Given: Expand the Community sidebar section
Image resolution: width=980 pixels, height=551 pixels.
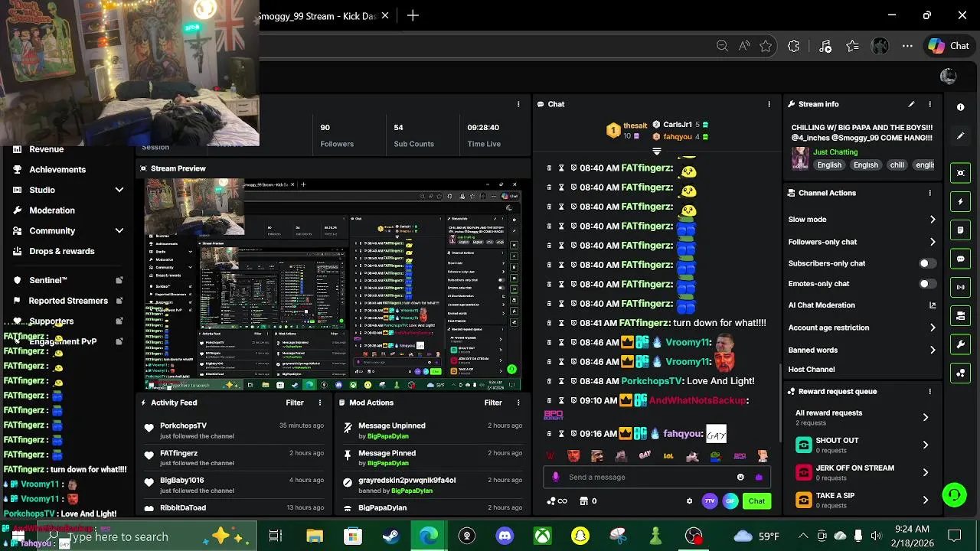Looking at the screenshot, I should 119,230.
